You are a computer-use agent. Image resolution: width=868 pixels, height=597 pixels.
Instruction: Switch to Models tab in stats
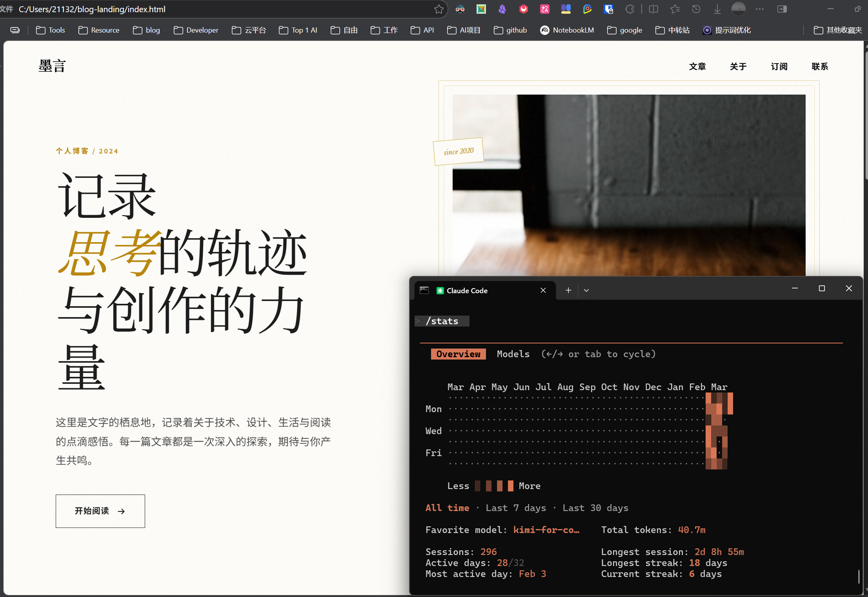coord(513,354)
